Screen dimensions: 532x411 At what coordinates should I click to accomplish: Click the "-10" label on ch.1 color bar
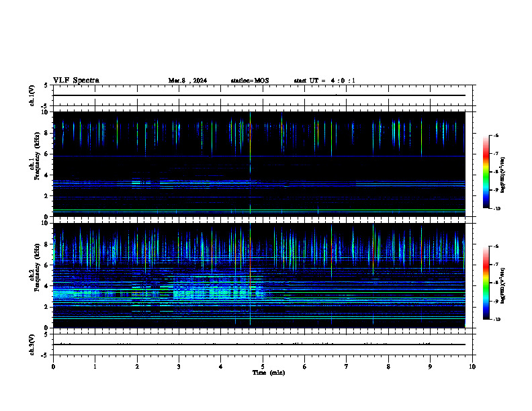(x=497, y=209)
